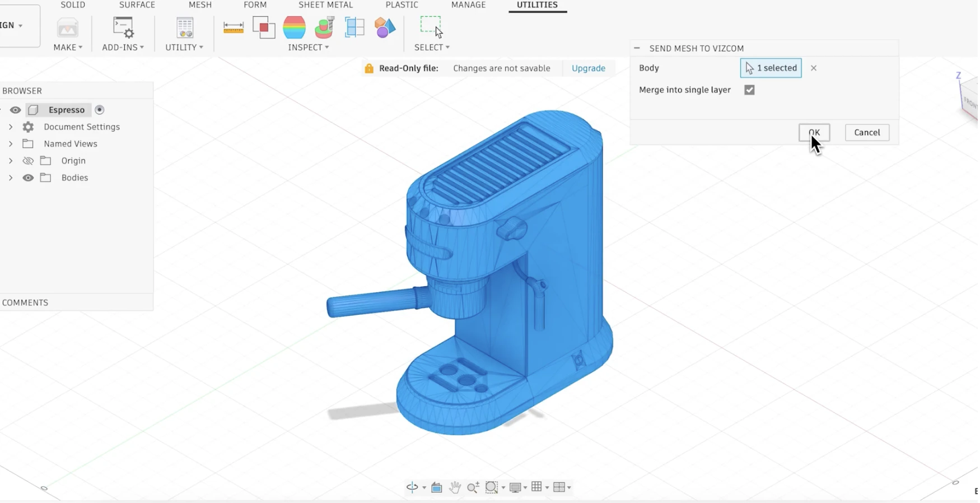Screen dimensions: 980x503
Task: Click the Origin folder icon
Action: coord(46,161)
